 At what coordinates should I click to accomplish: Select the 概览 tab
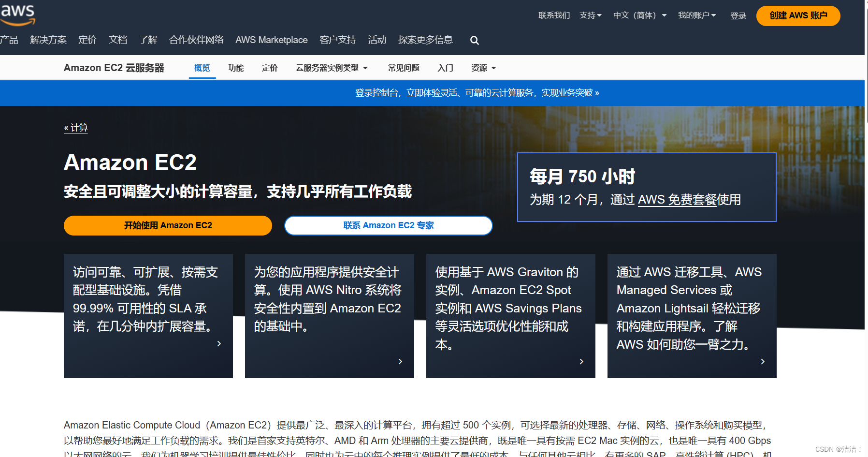coord(202,68)
